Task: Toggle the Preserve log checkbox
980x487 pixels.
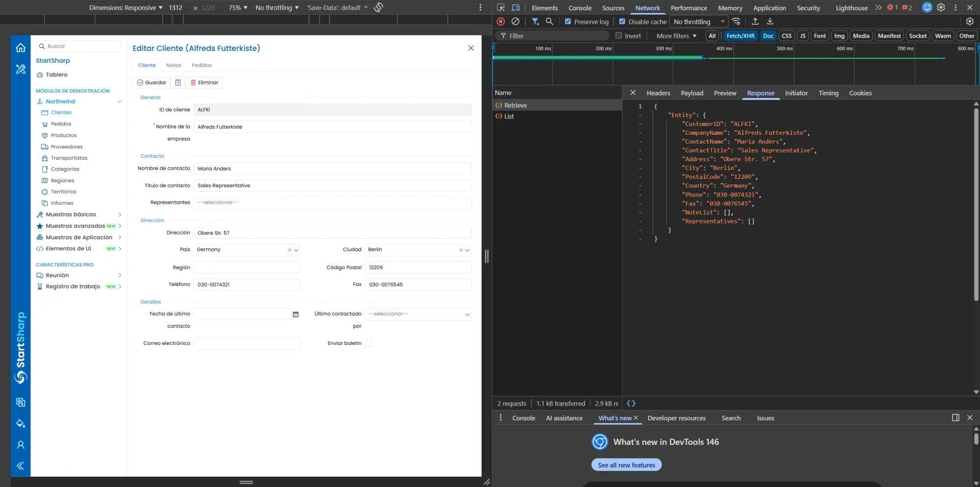Action: click(568, 22)
